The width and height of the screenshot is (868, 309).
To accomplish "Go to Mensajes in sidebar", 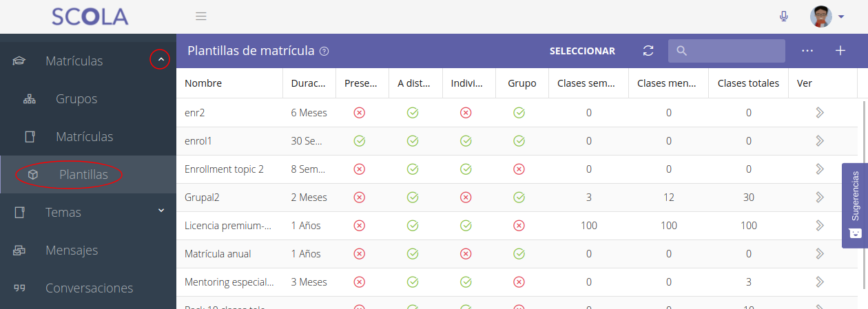I will point(72,251).
